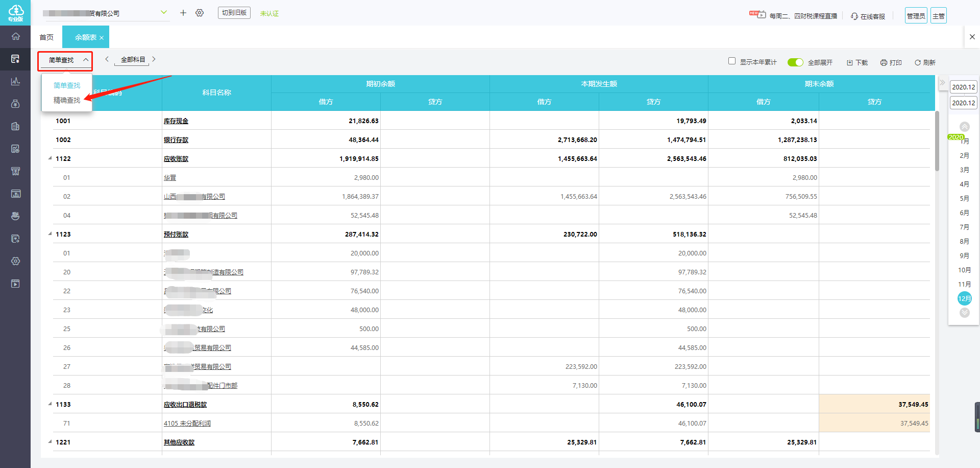Click the settings gear next to company name
The width and height of the screenshot is (980, 468).
click(200, 13)
